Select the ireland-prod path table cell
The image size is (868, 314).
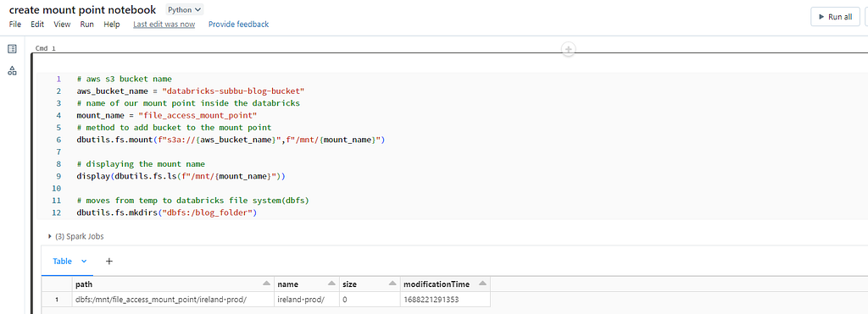click(174, 300)
